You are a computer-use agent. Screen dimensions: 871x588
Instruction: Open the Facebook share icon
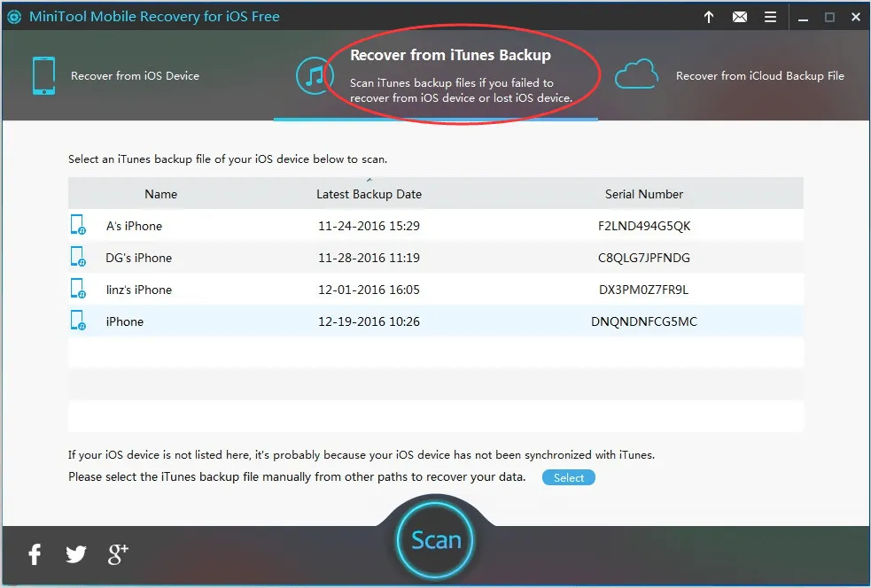tap(35, 553)
